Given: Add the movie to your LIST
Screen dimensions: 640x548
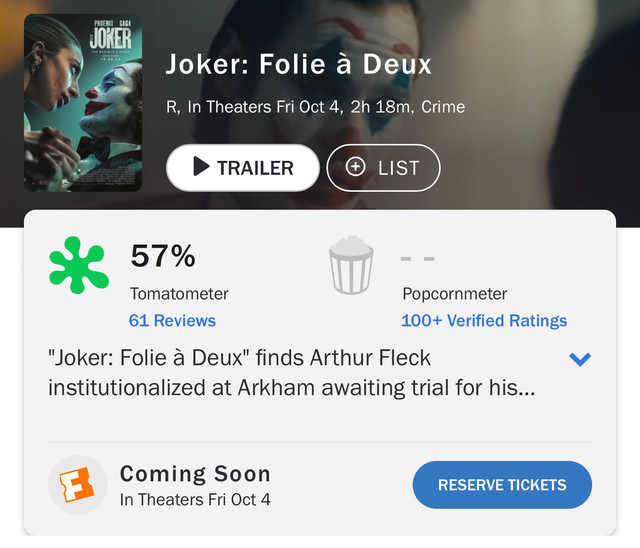Looking at the screenshot, I should click(x=383, y=168).
